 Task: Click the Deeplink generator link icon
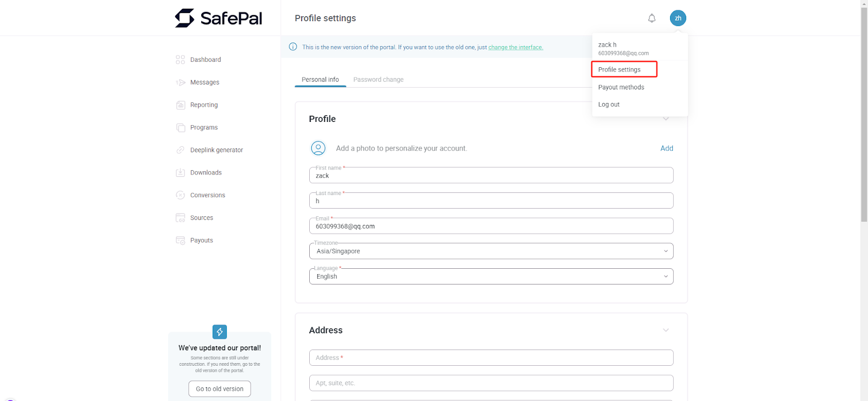pyautogui.click(x=181, y=150)
